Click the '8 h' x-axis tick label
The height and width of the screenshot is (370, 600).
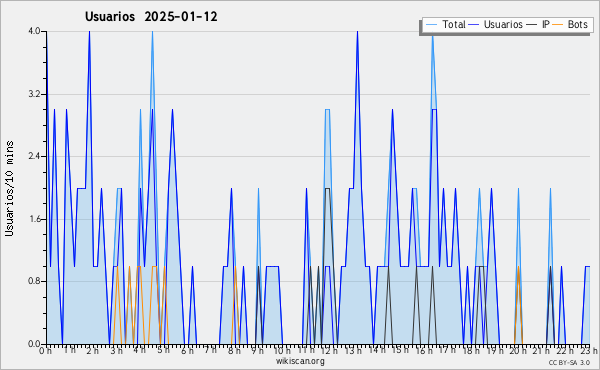234,351
